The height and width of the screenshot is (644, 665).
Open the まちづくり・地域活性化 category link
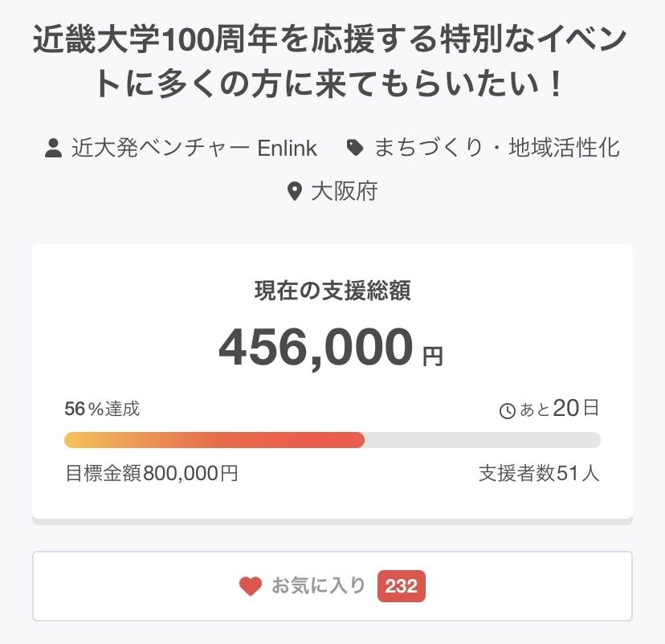tap(496, 149)
